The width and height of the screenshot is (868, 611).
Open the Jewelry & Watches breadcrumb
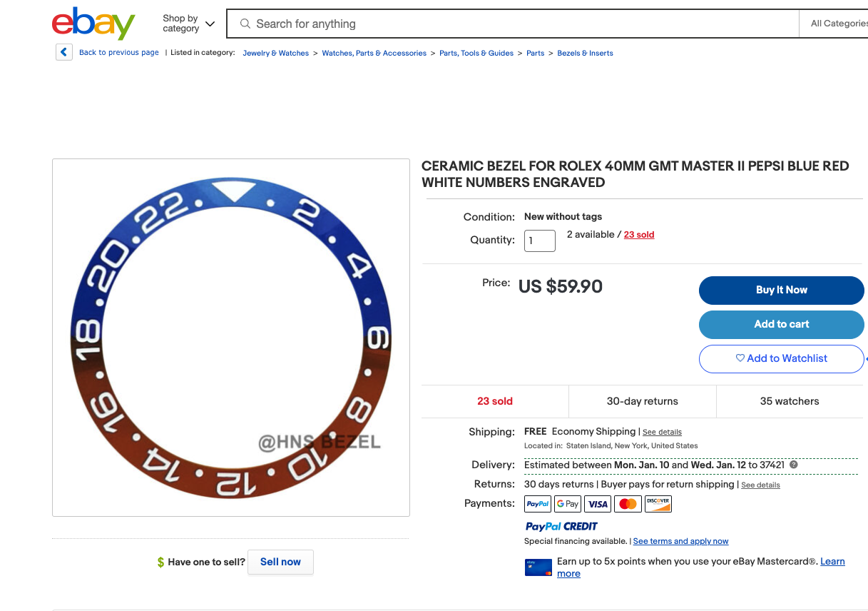point(275,53)
